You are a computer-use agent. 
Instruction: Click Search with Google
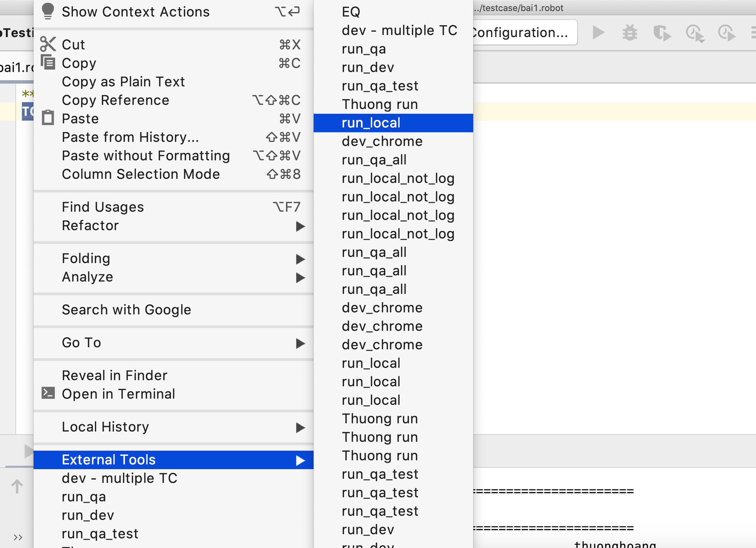click(x=126, y=310)
